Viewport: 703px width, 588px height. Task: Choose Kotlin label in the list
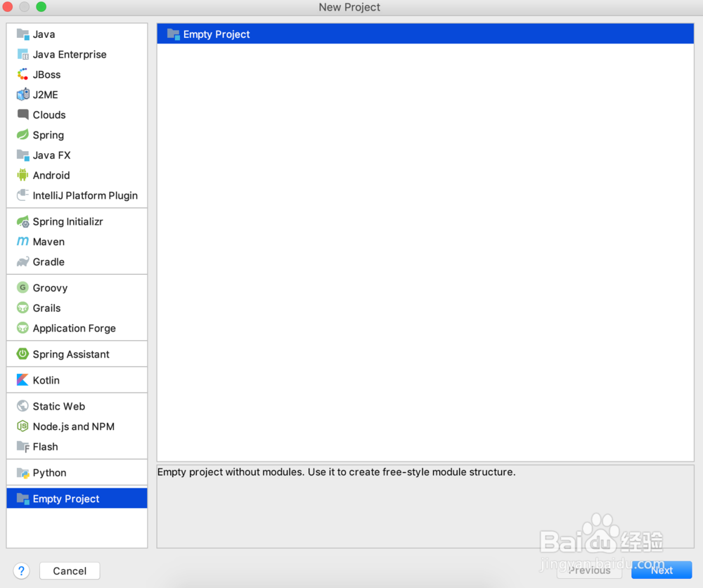point(46,381)
